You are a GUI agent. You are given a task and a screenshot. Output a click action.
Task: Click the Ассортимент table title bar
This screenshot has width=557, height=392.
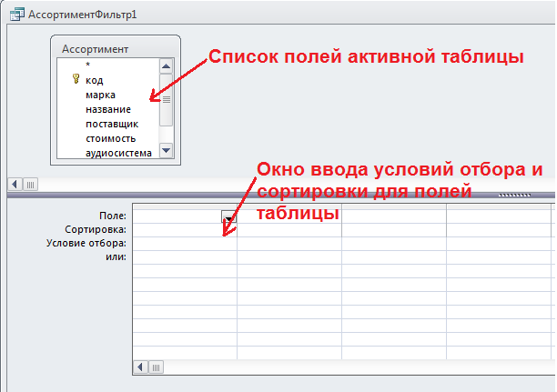tap(116, 49)
